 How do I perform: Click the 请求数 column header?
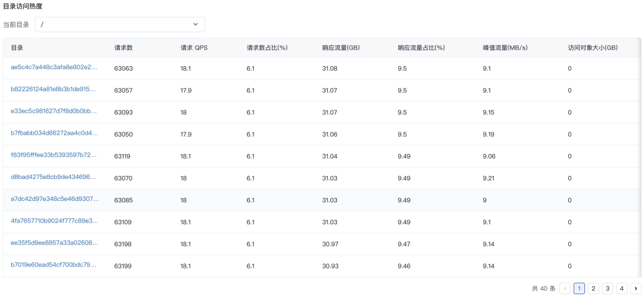[123, 48]
